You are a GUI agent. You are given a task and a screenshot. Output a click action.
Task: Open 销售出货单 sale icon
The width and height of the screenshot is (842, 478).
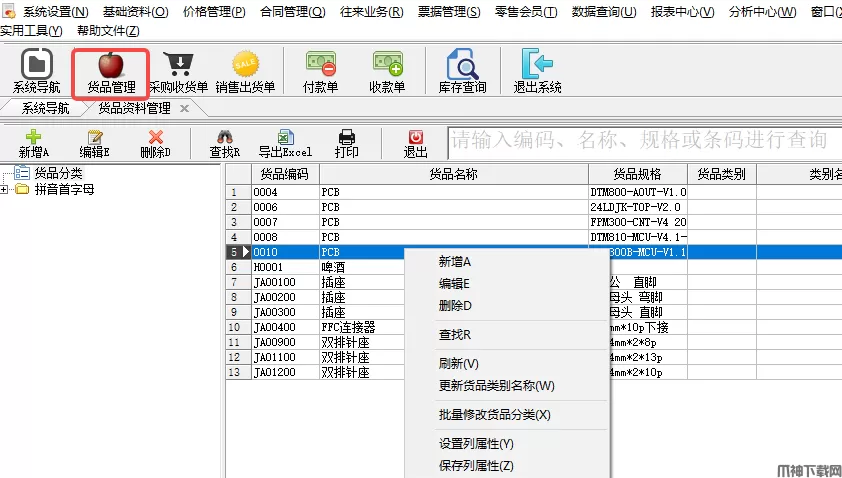tap(245, 64)
